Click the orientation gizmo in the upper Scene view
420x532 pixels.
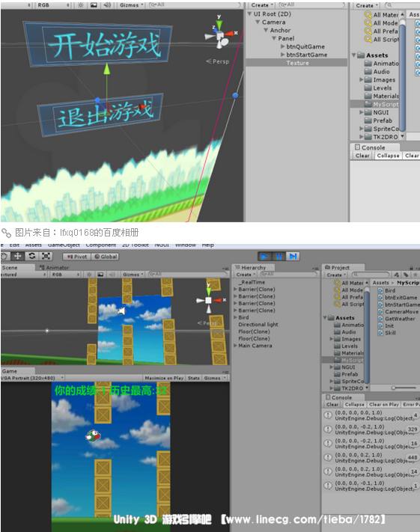[220, 34]
